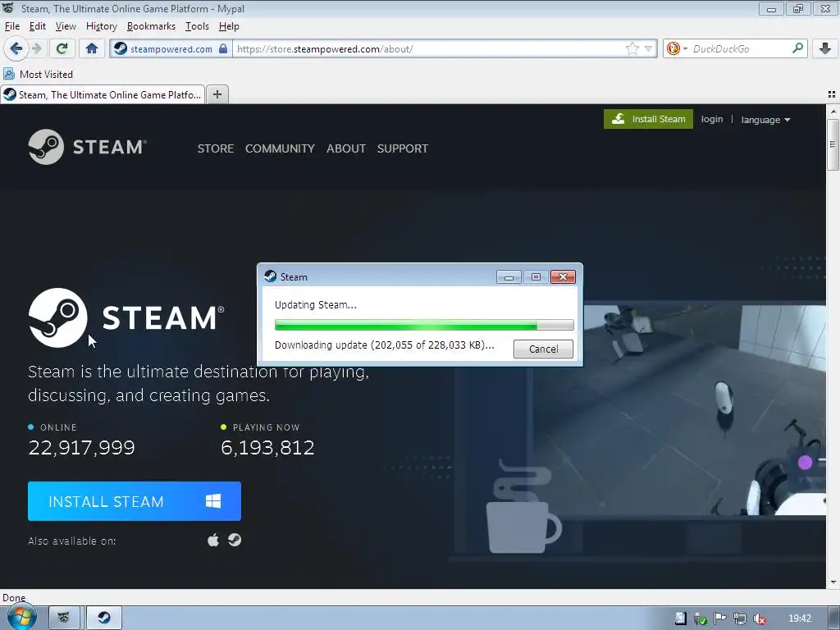Open the DuckDuckGo search engine selector
The image size is (840, 630).
(x=677, y=48)
